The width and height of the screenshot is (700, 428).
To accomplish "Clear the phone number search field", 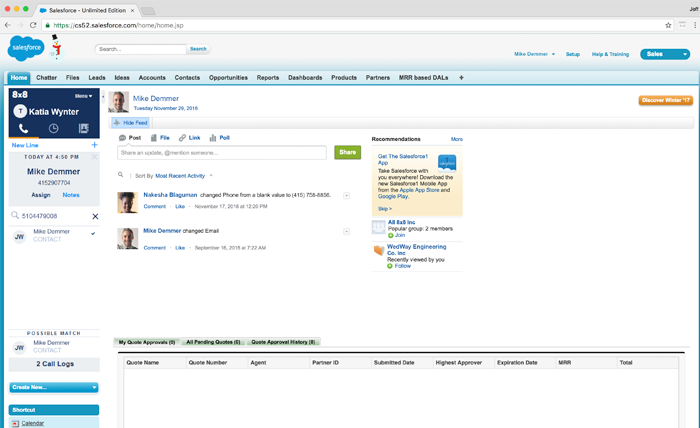I will pyautogui.click(x=95, y=216).
